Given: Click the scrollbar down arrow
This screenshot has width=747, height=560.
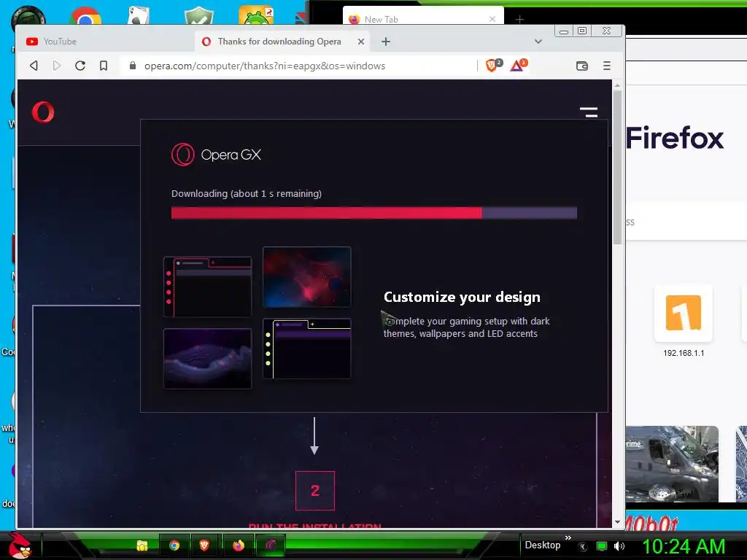Looking at the screenshot, I should point(617,522).
